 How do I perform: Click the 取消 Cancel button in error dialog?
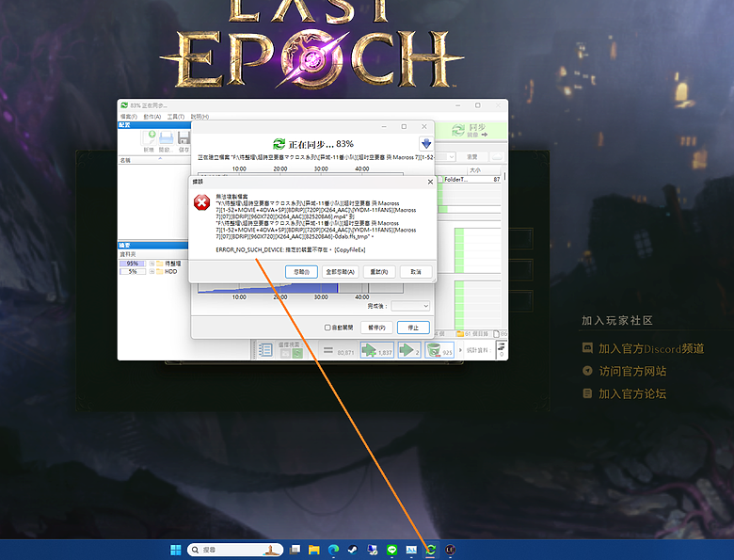pyautogui.click(x=416, y=272)
